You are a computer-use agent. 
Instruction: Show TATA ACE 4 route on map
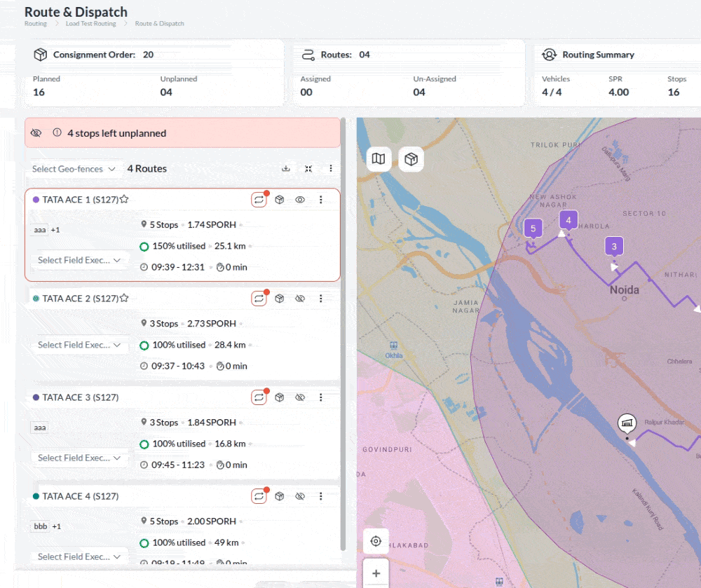[x=300, y=496]
